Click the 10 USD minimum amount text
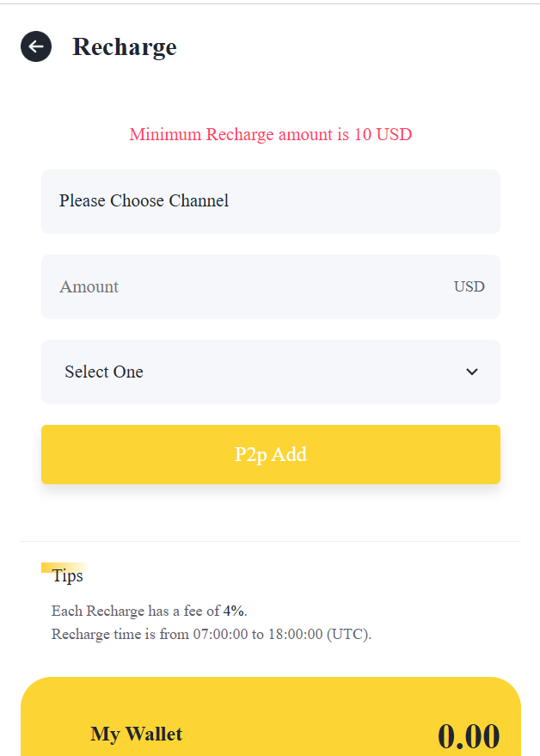The height and width of the screenshot is (756, 540). tap(384, 134)
